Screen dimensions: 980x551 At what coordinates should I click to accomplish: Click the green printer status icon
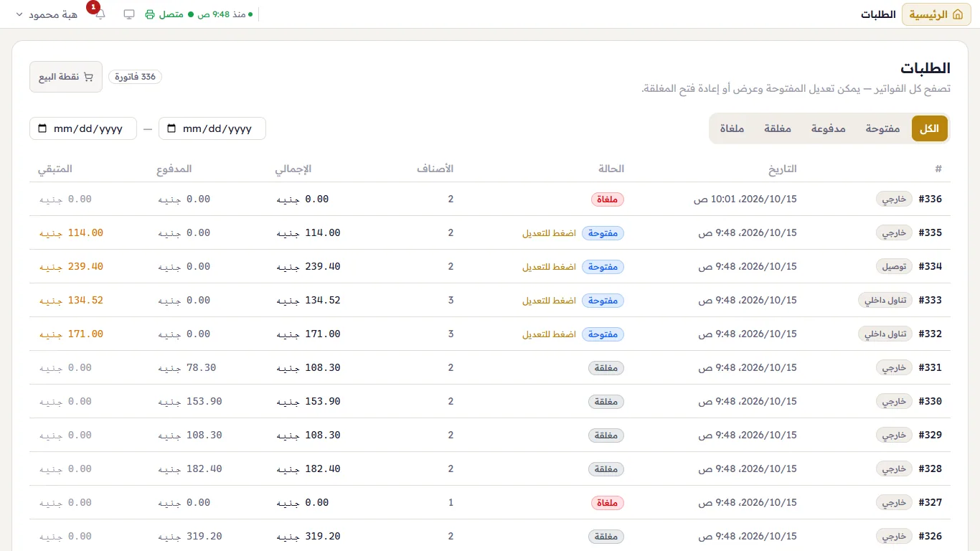pos(150,14)
